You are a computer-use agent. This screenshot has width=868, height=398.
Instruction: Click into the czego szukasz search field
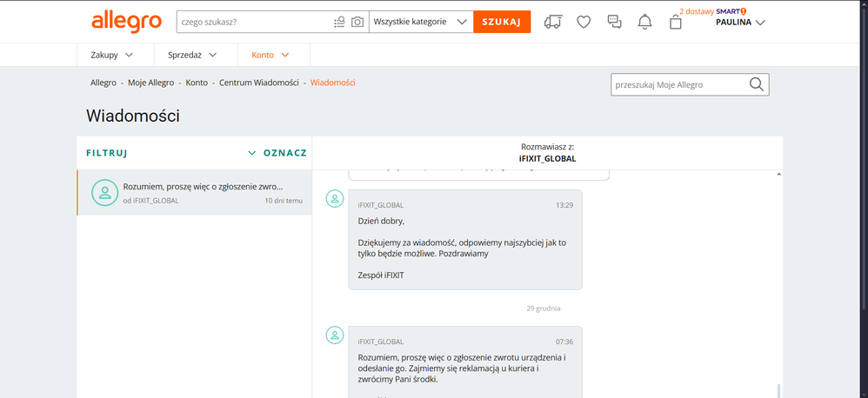click(x=252, y=22)
